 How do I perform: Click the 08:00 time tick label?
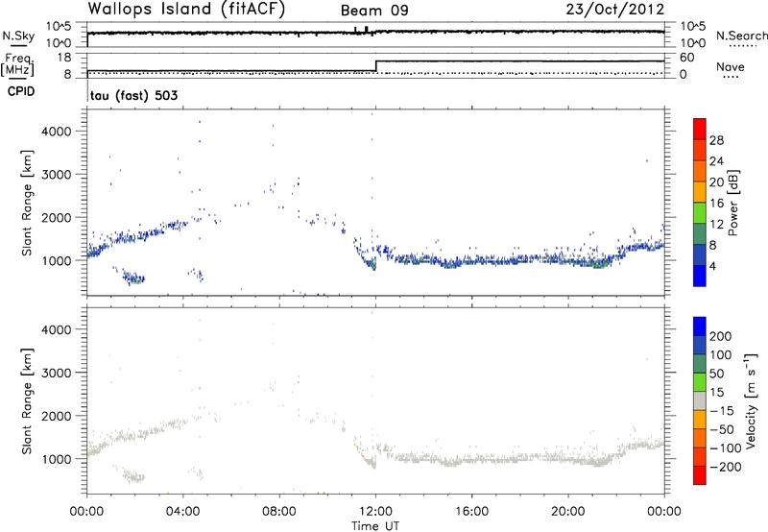coord(279,512)
